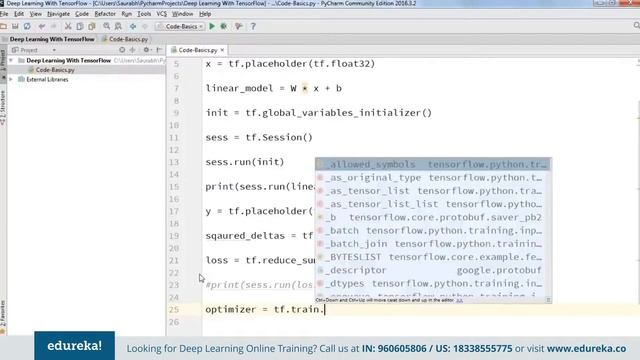640x360 pixels.
Task: Click the Open folder toolbar icon
Action: (4, 26)
